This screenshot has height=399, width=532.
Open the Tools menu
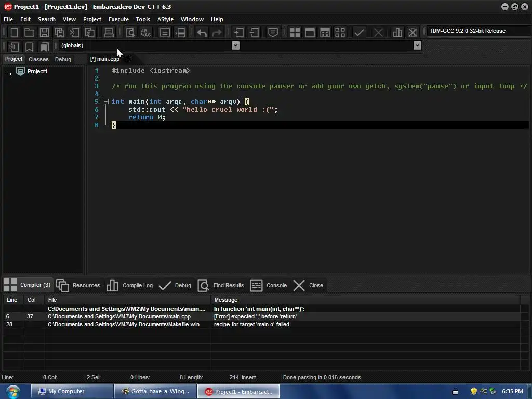point(143,19)
